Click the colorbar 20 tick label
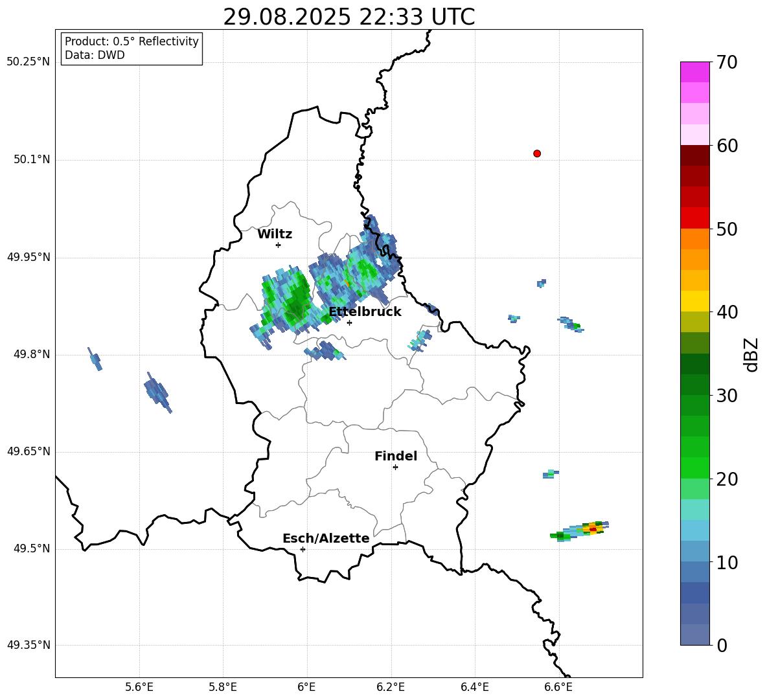This screenshot has width=767, height=700. [727, 479]
